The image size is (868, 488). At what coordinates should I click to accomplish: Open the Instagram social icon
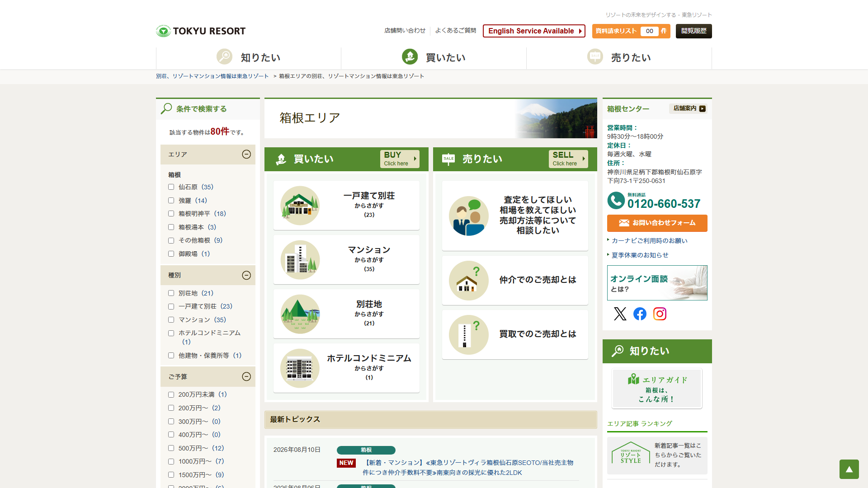(x=660, y=314)
